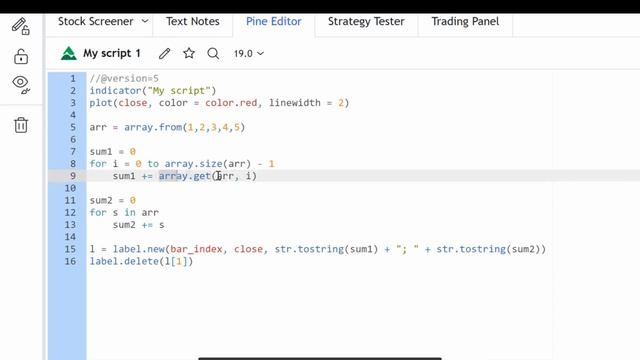This screenshot has height=360, width=640.
Task: Expand the Stock Screener dropdown arrow
Action: pos(145,21)
